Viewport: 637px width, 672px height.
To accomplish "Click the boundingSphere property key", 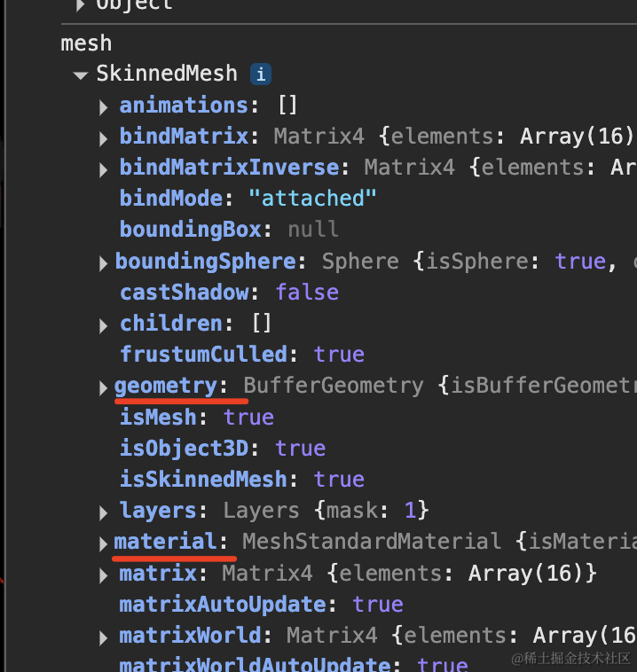I will point(206,262).
